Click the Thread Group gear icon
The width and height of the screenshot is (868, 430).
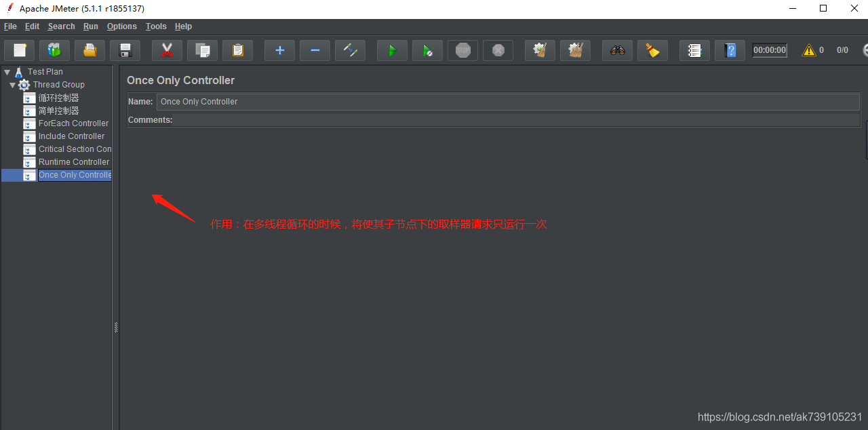pos(24,85)
